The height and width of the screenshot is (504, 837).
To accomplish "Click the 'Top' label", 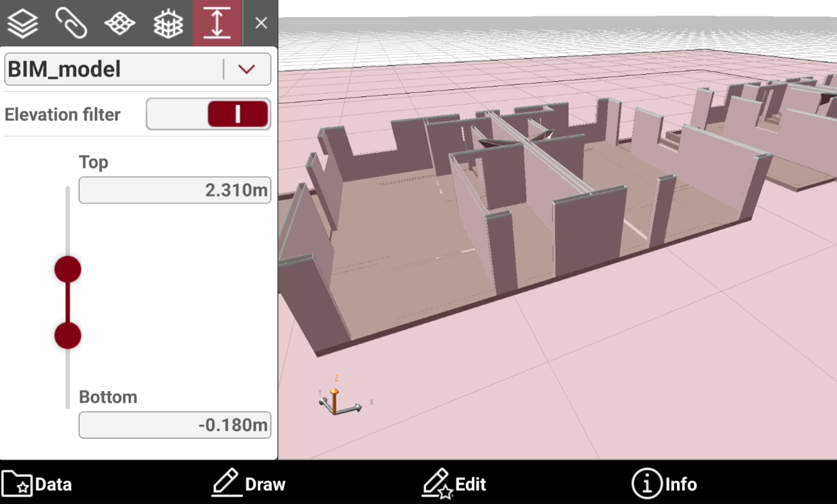I will coord(94,162).
